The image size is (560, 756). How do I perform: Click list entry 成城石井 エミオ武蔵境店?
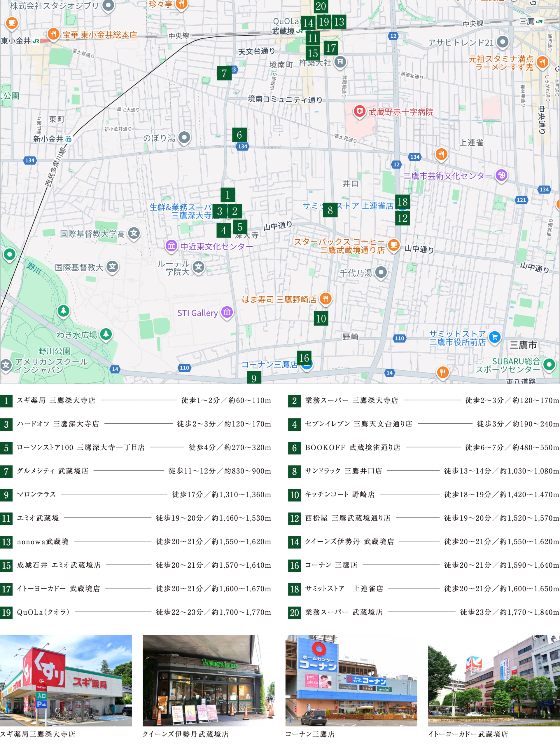[x=136, y=565]
